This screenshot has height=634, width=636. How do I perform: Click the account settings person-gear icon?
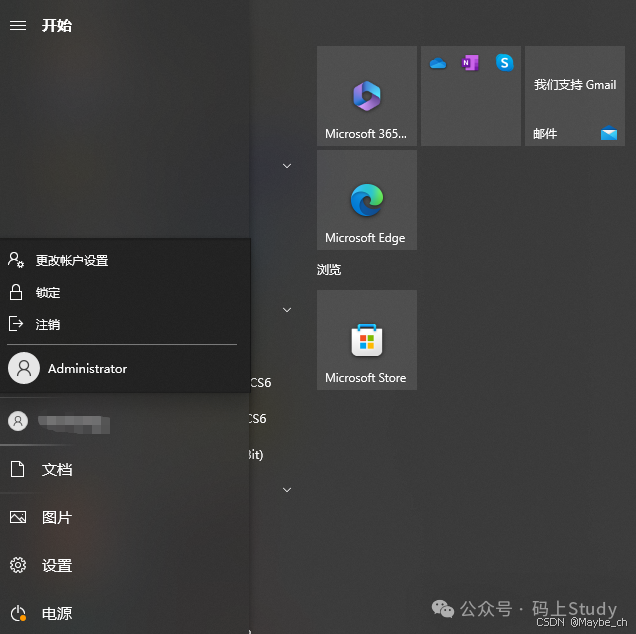tap(16, 260)
